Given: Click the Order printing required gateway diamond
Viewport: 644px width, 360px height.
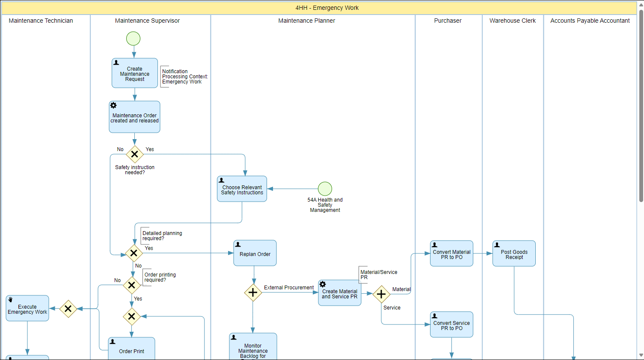Looking at the screenshot, I should pyautogui.click(x=132, y=285).
